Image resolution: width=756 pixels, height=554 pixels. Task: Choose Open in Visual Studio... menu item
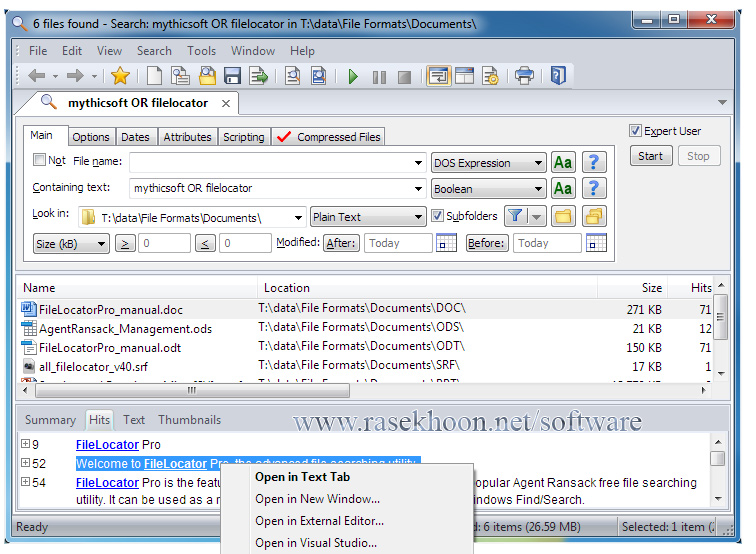point(316,543)
